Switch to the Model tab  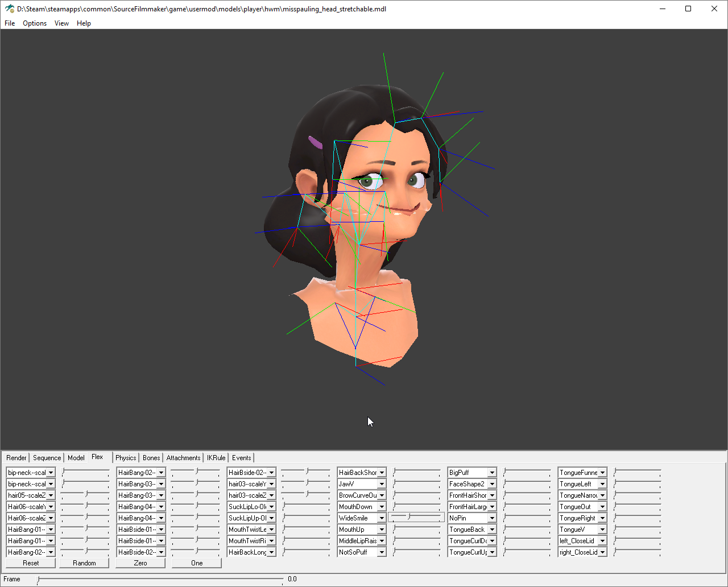click(x=76, y=458)
